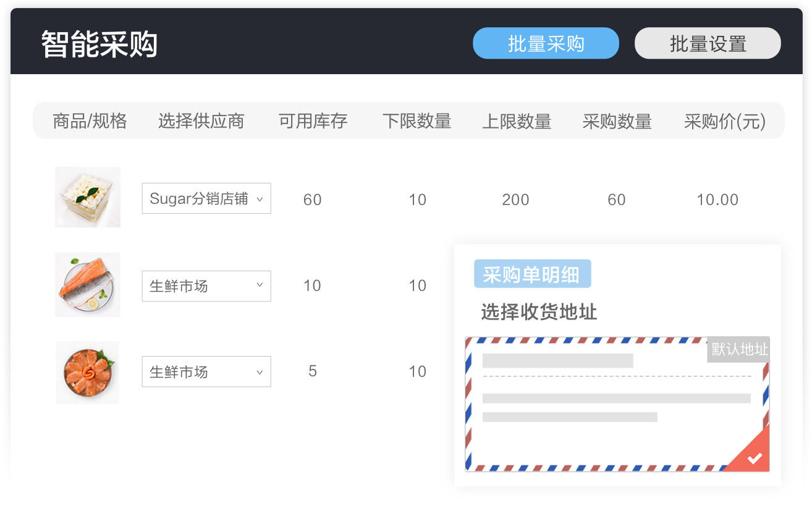Click the cake product thumbnail

tap(87, 197)
